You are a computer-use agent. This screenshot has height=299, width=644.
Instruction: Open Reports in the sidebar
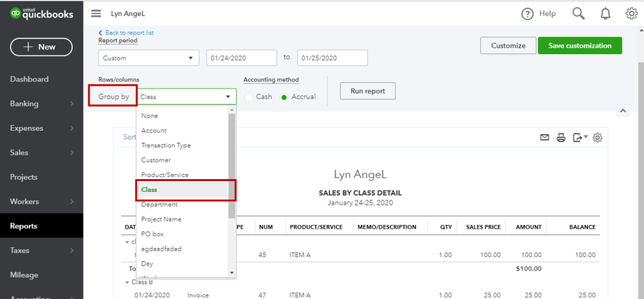[x=41, y=226]
